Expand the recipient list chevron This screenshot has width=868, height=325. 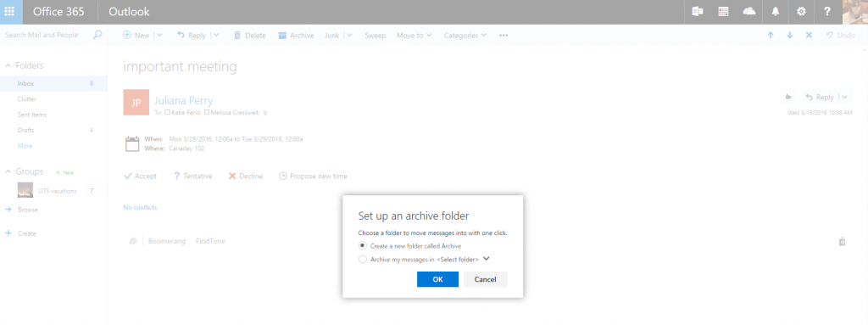265,113
